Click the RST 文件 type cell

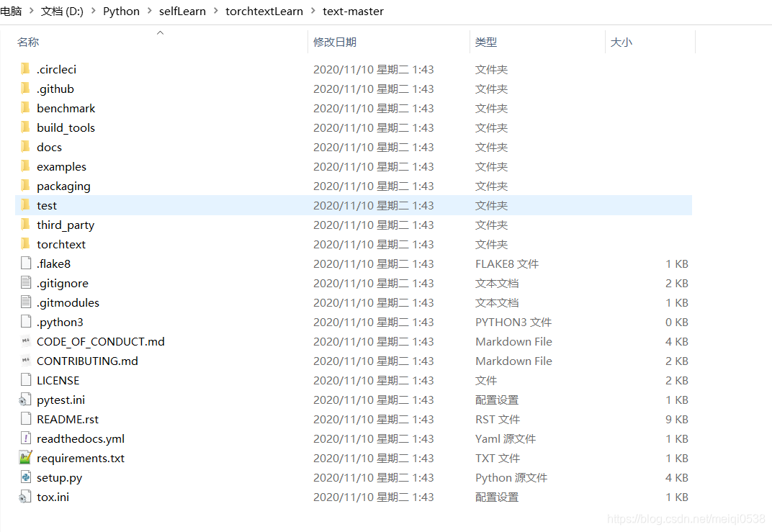[x=498, y=419]
